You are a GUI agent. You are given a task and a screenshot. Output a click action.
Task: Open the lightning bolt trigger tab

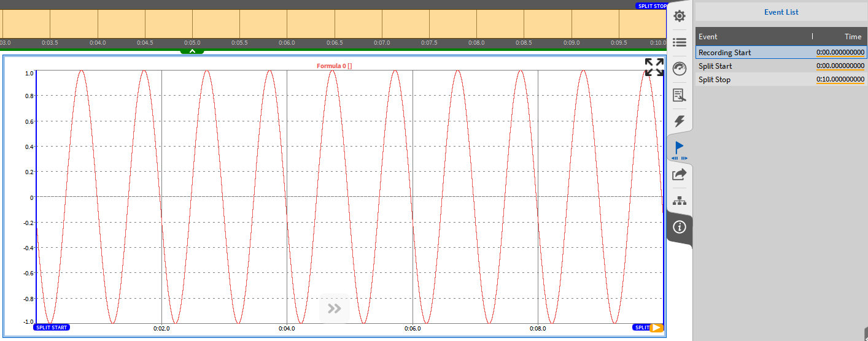[x=680, y=121]
